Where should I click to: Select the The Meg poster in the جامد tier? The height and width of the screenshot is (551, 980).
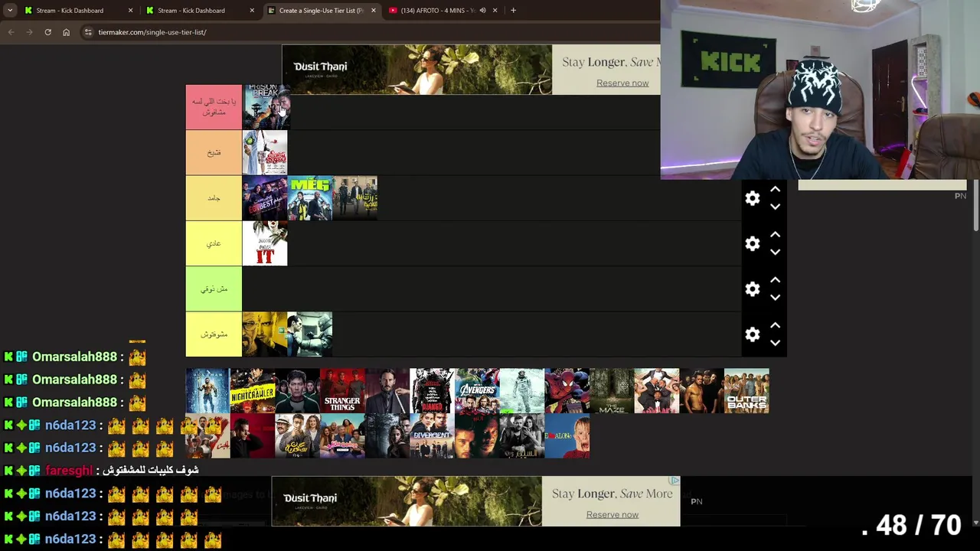(x=310, y=198)
